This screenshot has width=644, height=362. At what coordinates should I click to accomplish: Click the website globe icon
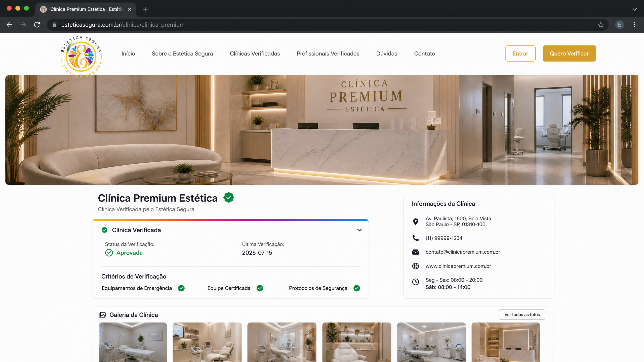[416, 266]
